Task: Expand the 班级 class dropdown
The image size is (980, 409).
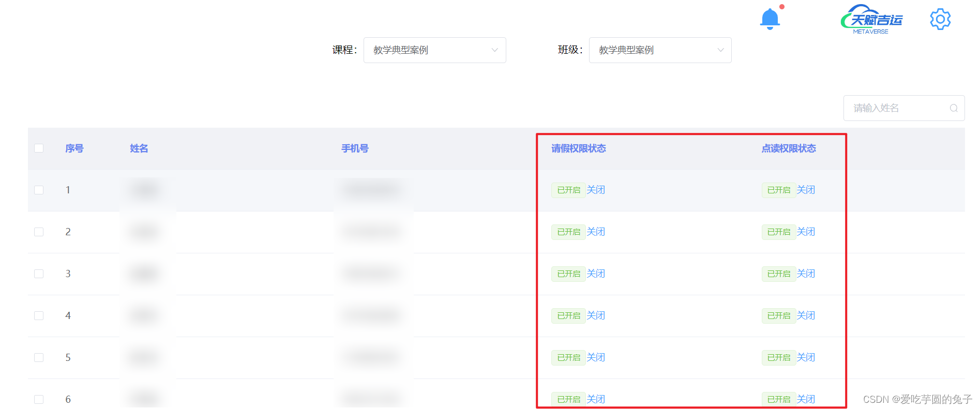Action: (x=660, y=50)
